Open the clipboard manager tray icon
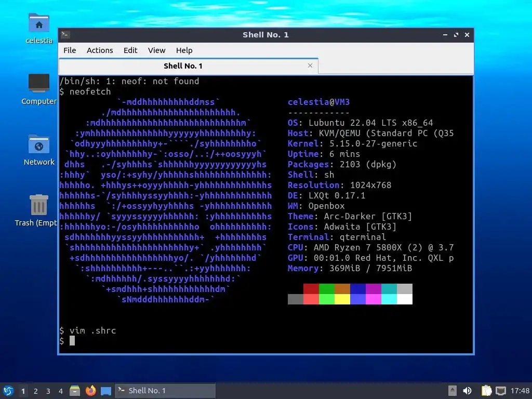 (x=486, y=391)
